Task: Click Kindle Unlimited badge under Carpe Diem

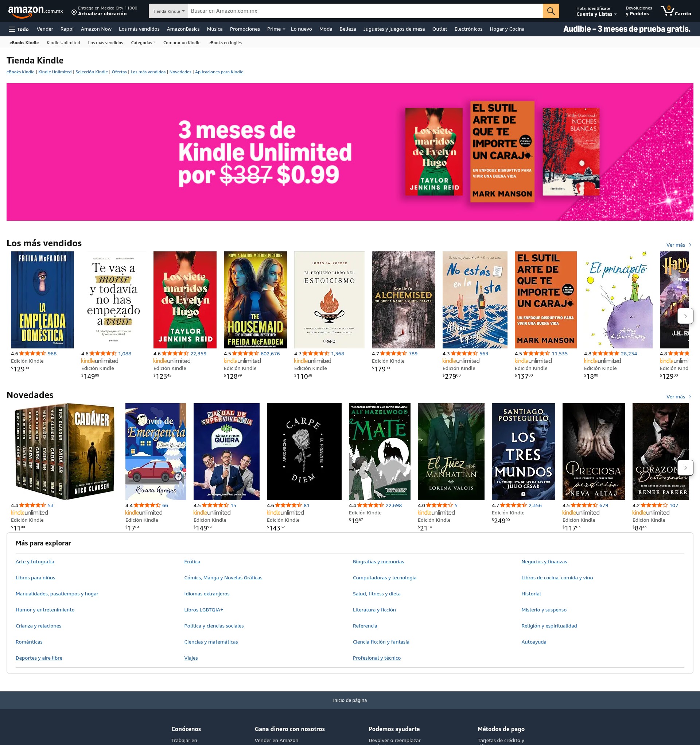Action: 285,513
